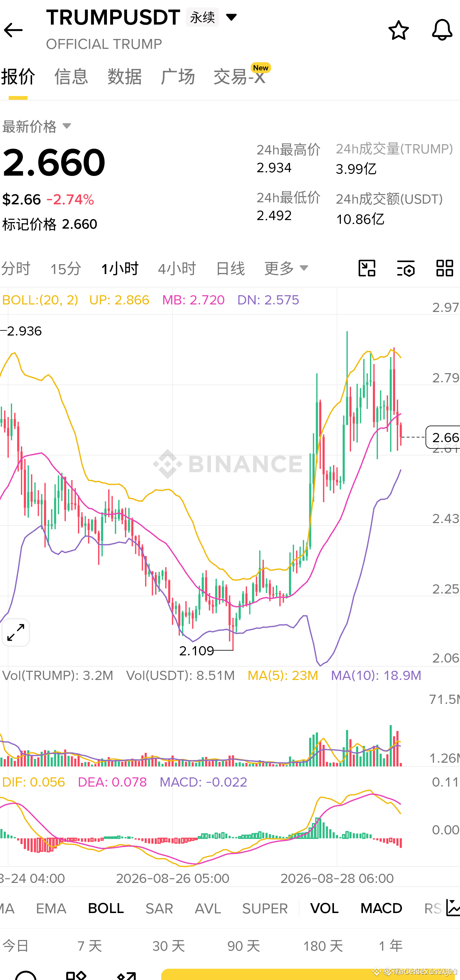
Task: Tap the 24h最高价 2.934 value
Action: click(x=274, y=168)
